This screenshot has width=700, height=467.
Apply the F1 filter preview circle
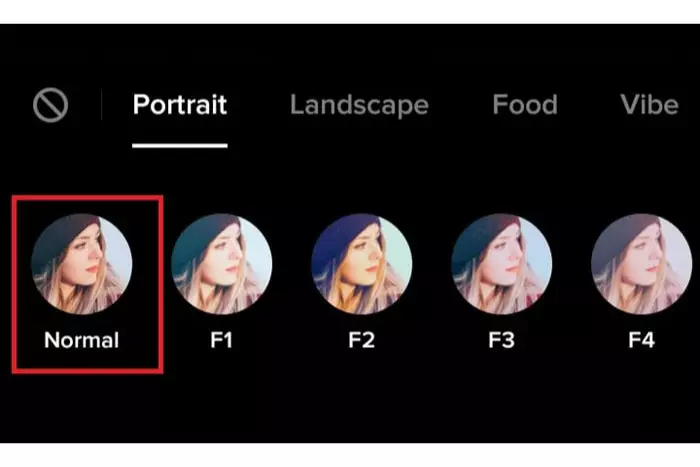click(222, 264)
